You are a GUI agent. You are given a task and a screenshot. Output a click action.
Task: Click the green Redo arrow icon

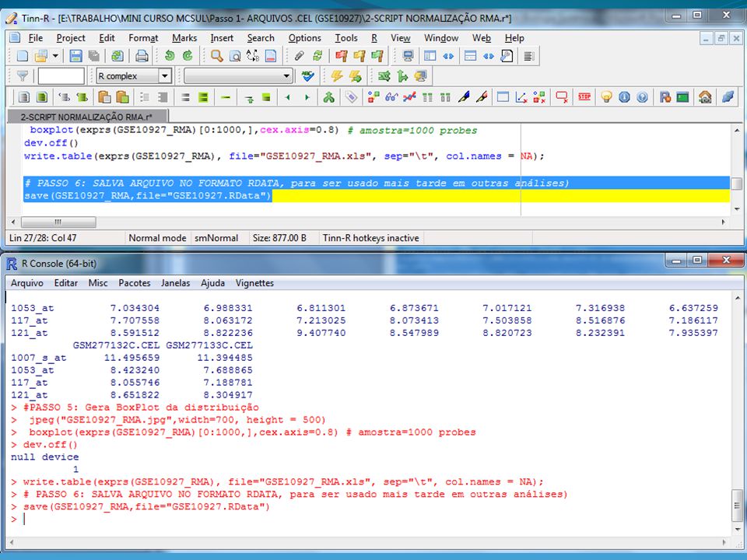188,56
